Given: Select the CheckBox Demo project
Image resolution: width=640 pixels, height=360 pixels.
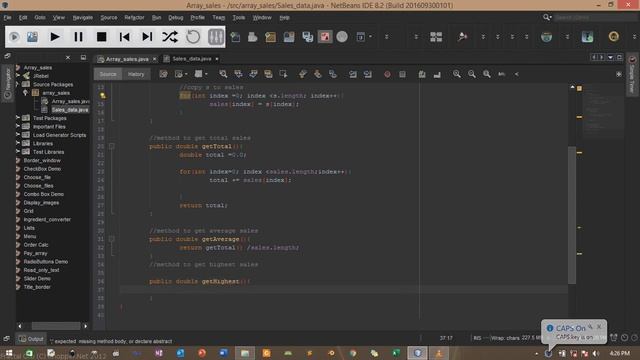Looking at the screenshot, I should [x=42, y=169].
